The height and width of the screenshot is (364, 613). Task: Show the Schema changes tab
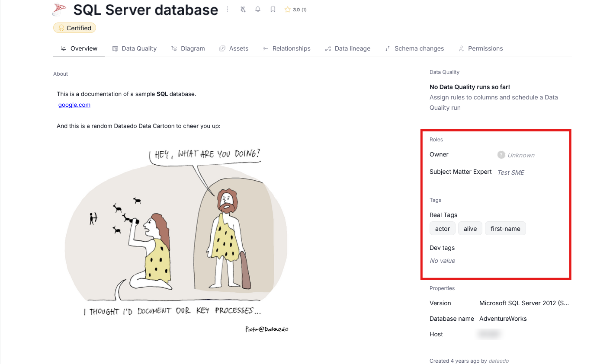414,48
